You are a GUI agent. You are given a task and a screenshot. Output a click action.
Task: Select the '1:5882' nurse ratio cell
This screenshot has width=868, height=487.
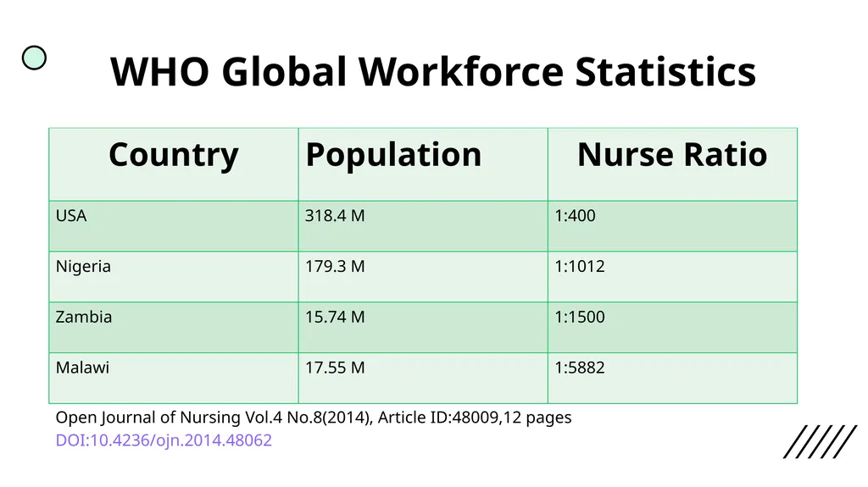672,378
